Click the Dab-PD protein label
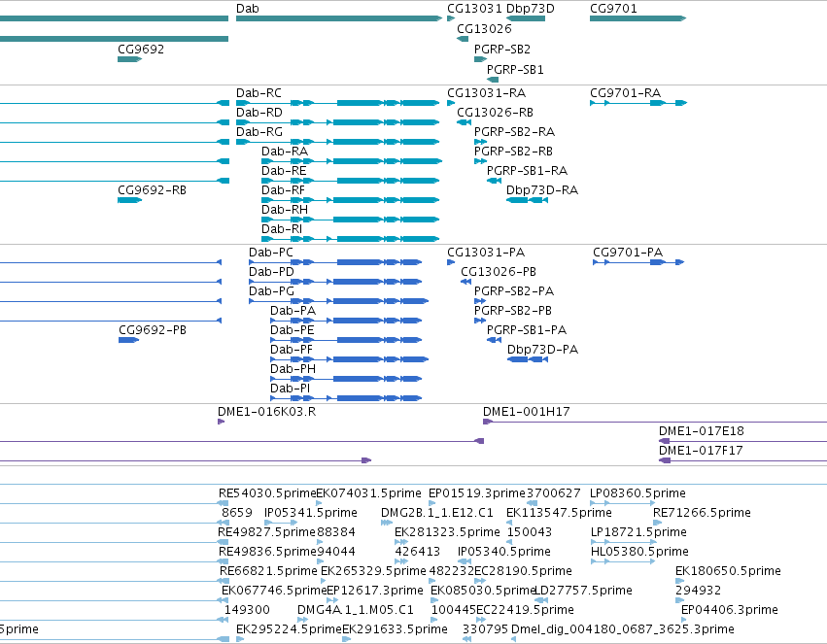The width and height of the screenshot is (827, 644). coord(271,272)
